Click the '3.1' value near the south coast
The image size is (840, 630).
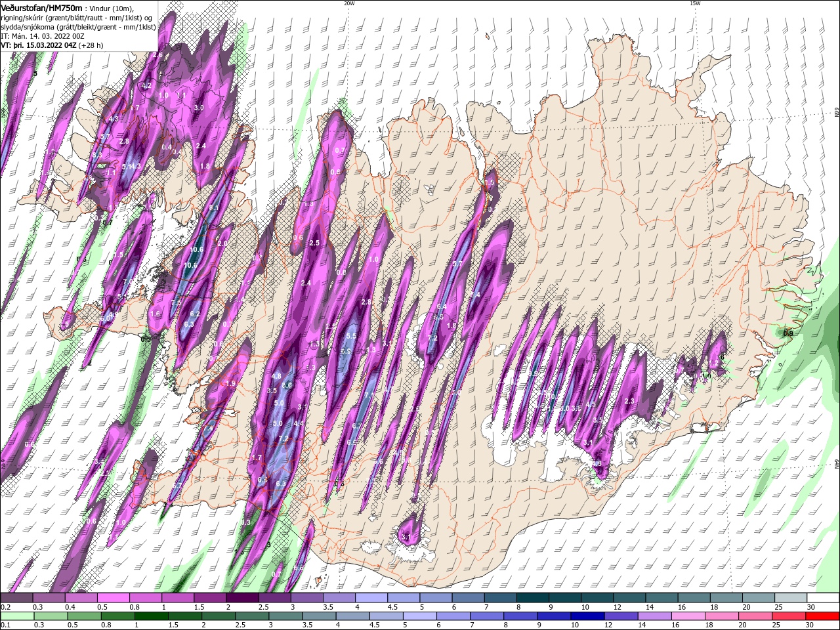click(406, 537)
